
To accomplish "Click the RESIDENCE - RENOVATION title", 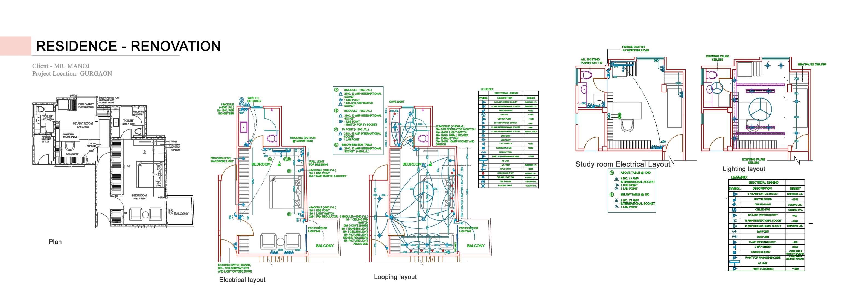I will click(x=128, y=46).
